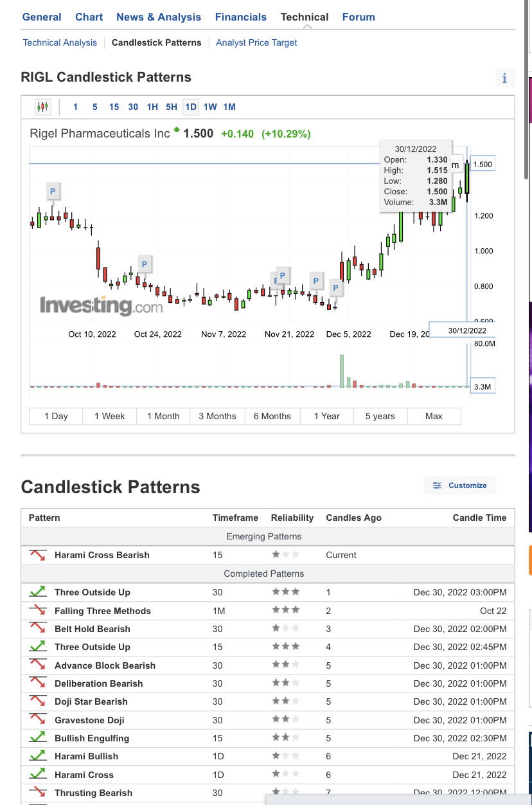Set chart interval to 30 minutes
This screenshot has width=532, height=805.
[133, 107]
